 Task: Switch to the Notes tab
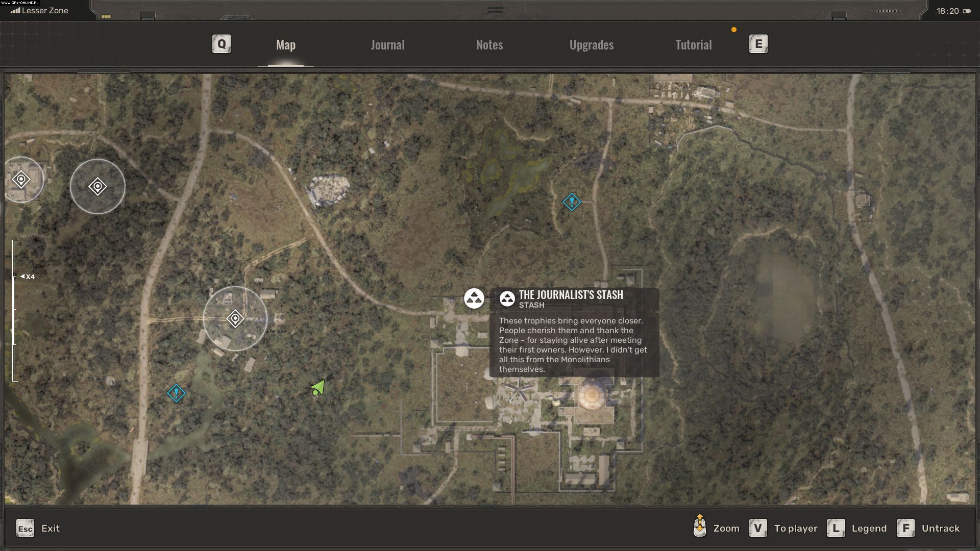(489, 45)
